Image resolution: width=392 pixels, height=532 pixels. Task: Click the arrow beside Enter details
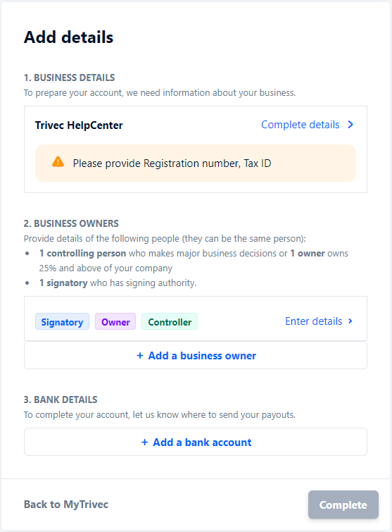(350, 321)
